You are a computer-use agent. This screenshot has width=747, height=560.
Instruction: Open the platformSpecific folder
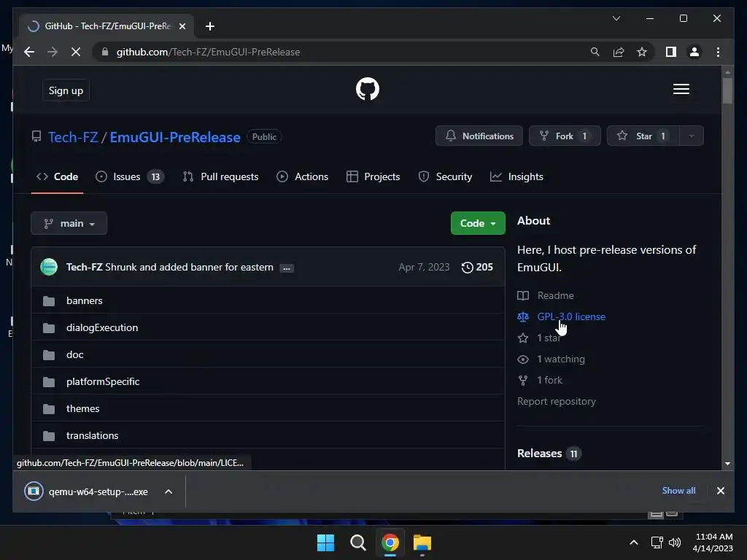[103, 382]
